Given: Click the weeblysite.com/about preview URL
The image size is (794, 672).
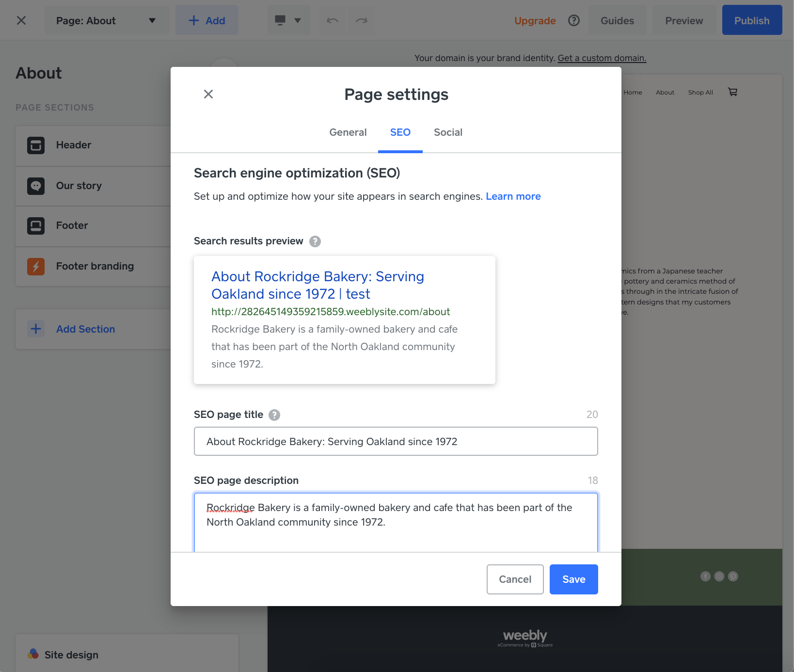Looking at the screenshot, I should pyautogui.click(x=331, y=312).
